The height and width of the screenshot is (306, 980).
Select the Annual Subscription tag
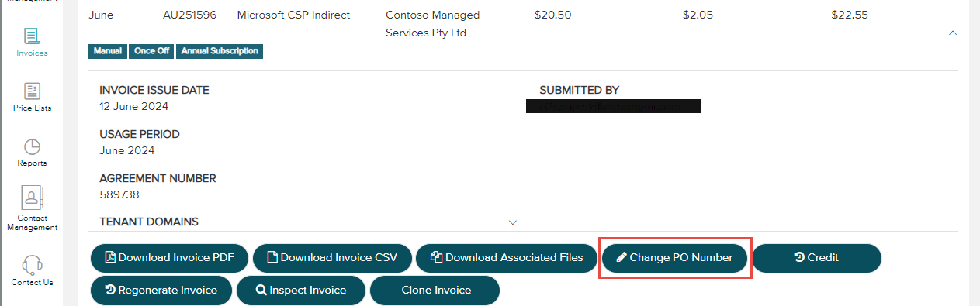coord(220,51)
